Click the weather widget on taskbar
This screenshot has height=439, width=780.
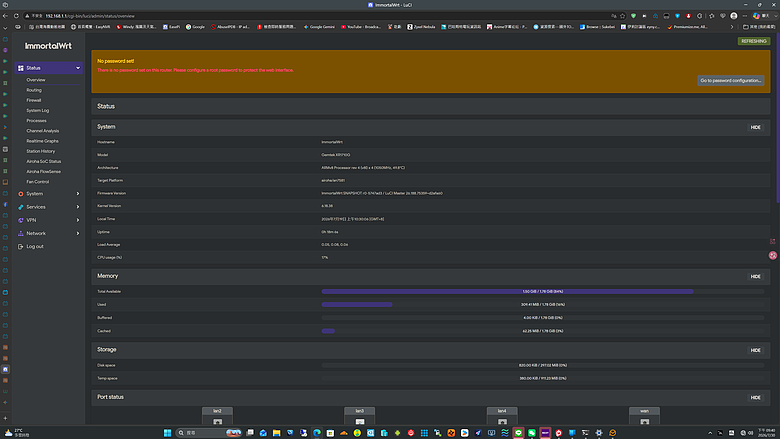pyautogui.click(x=16, y=433)
